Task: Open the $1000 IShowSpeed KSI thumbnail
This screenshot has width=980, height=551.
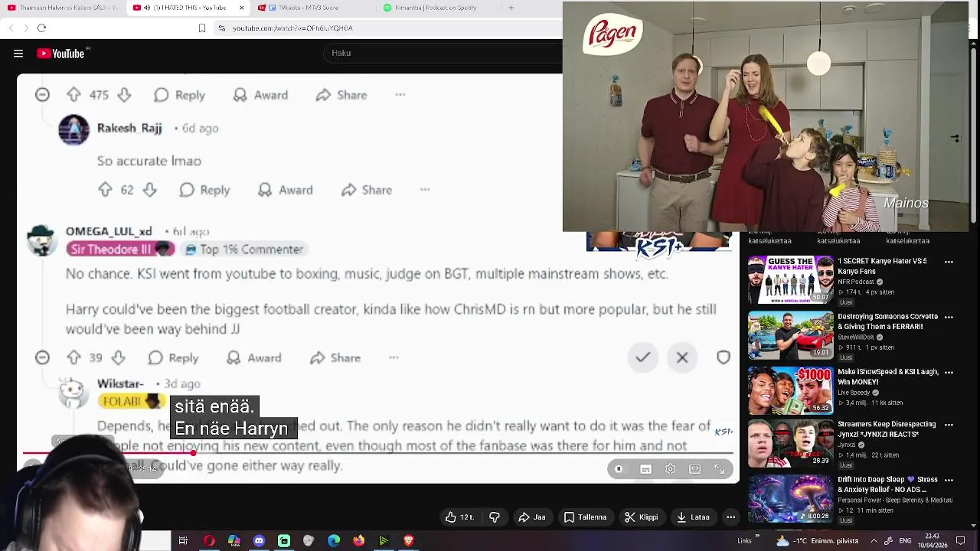Action: pos(791,390)
